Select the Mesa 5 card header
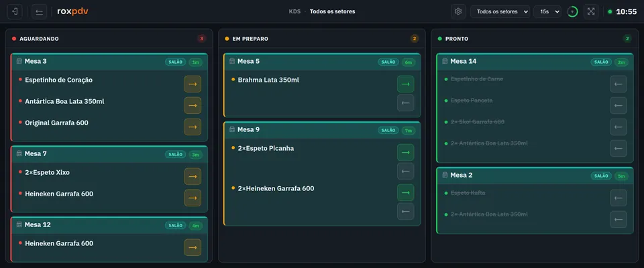Screen dimensions: 644x268 (322, 62)
